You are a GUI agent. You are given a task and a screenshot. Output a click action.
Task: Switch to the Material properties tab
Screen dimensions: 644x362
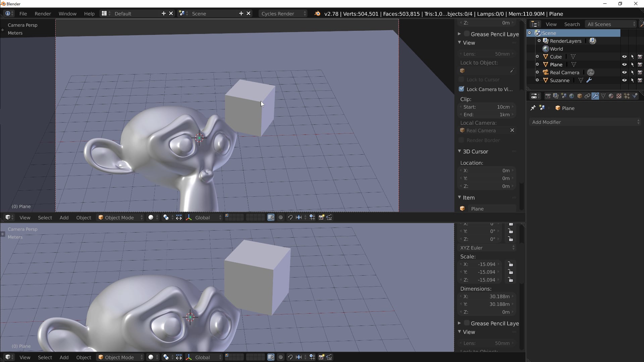611,96
